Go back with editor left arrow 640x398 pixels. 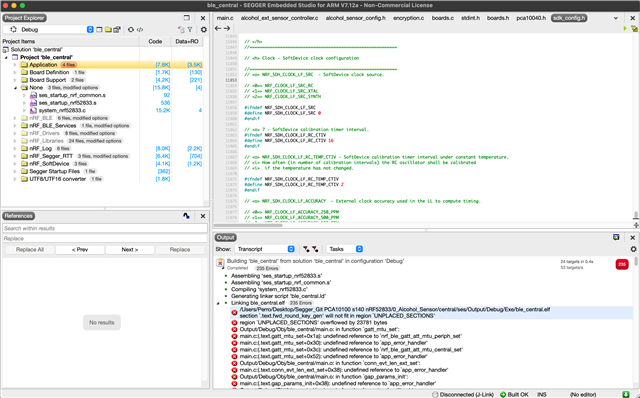pos(218,29)
